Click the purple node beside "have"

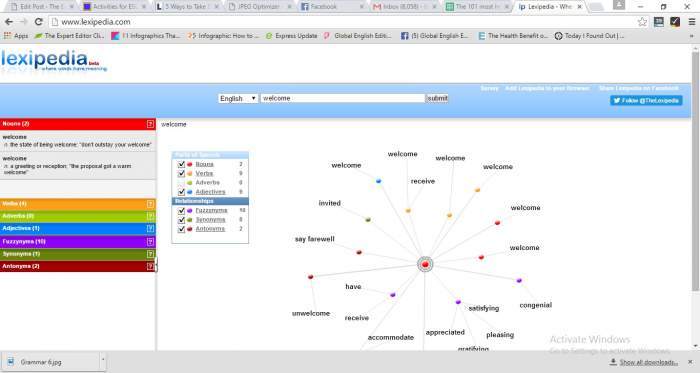click(x=393, y=295)
